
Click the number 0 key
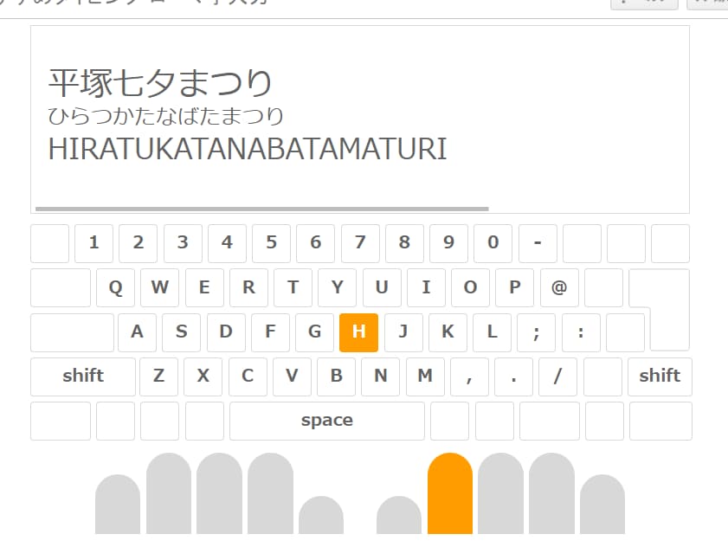(x=493, y=244)
